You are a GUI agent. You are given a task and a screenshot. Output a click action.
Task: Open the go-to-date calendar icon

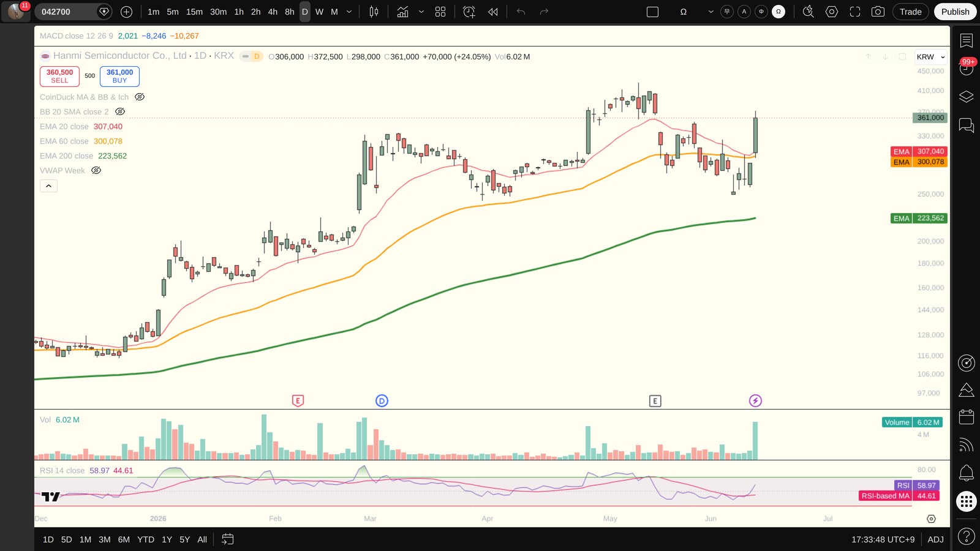[x=227, y=539]
